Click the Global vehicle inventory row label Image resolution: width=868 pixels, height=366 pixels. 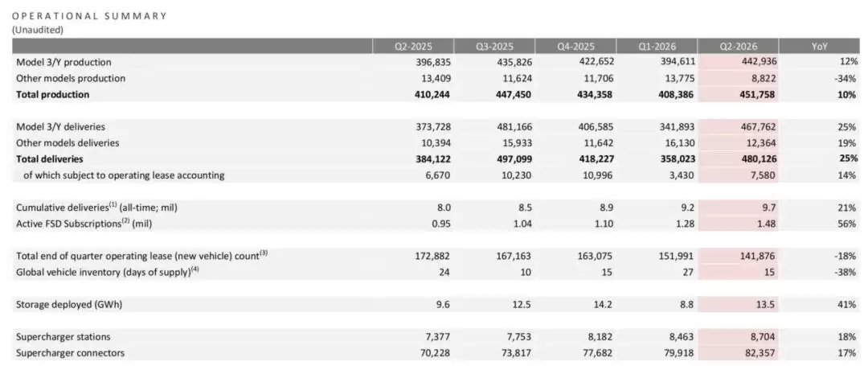(x=108, y=272)
